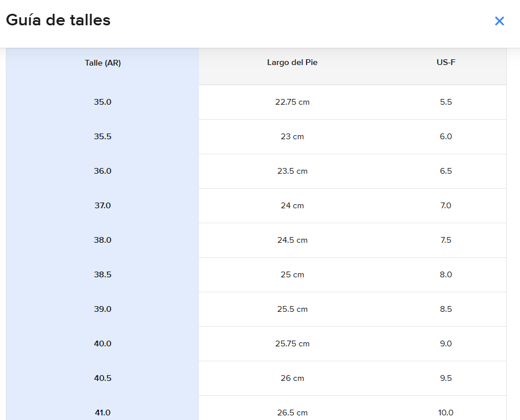Select the 36.0 size cell
Screen dimensions: 520x420
[x=102, y=171]
